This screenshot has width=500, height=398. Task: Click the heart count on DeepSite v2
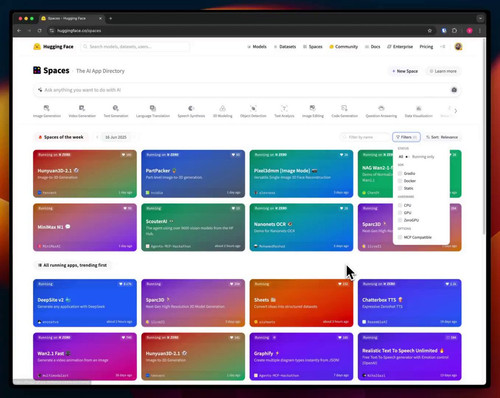point(125,284)
